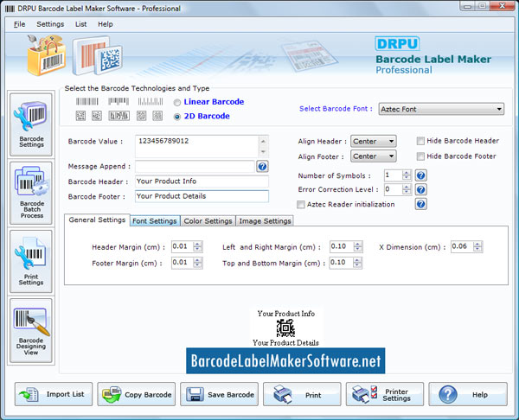Click the 2D barcode label logo image
The height and width of the screenshot is (420, 519).
click(98, 55)
